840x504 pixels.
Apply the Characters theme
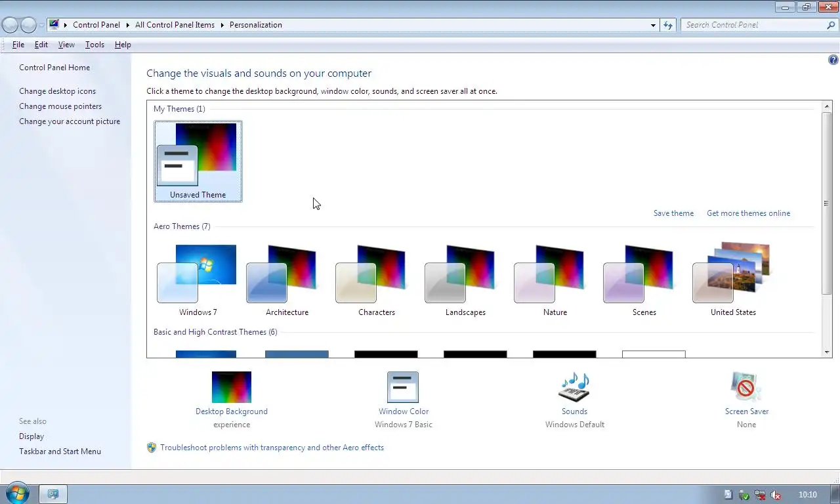click(377, 280)
